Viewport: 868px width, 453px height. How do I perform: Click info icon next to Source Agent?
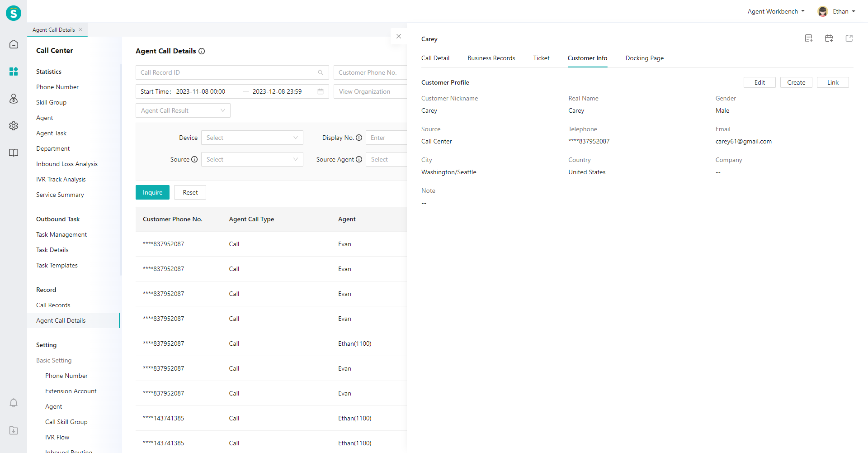pos(359,159)
